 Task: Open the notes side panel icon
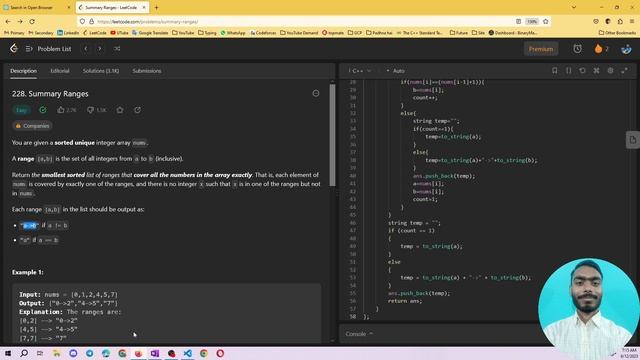click(633, 140)
